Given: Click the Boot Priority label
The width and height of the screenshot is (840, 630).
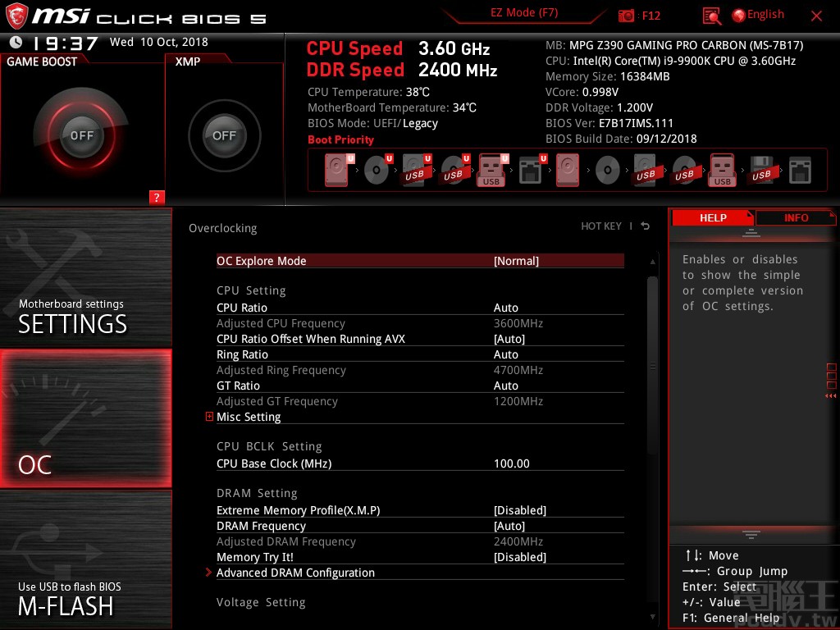Looking at the screenshot, I should pyautogui.click(x=340, y=139).
